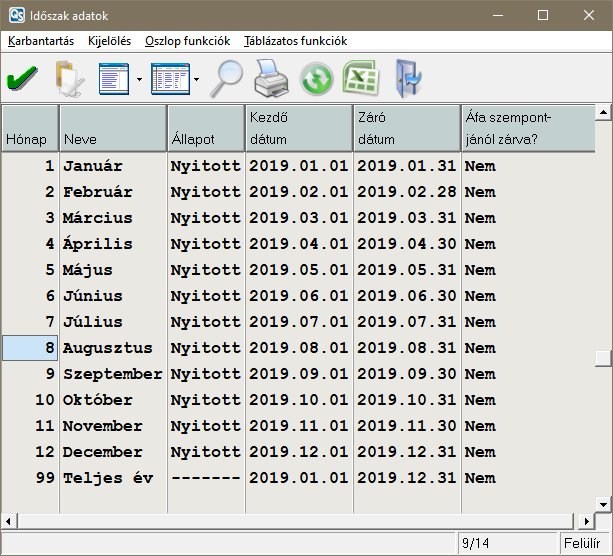This screenshot has height=556, width=613.
Task: Select the Március row name cell
Action: tap(112, 218)
